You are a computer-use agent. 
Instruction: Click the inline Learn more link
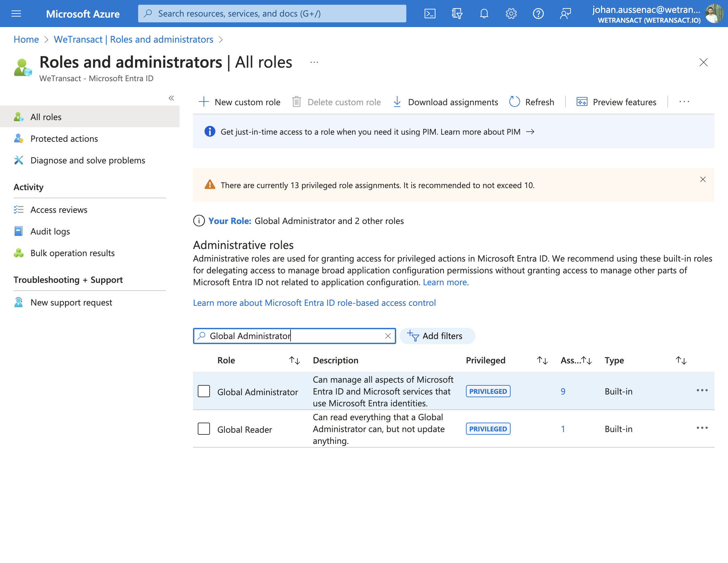coord(445,282)
